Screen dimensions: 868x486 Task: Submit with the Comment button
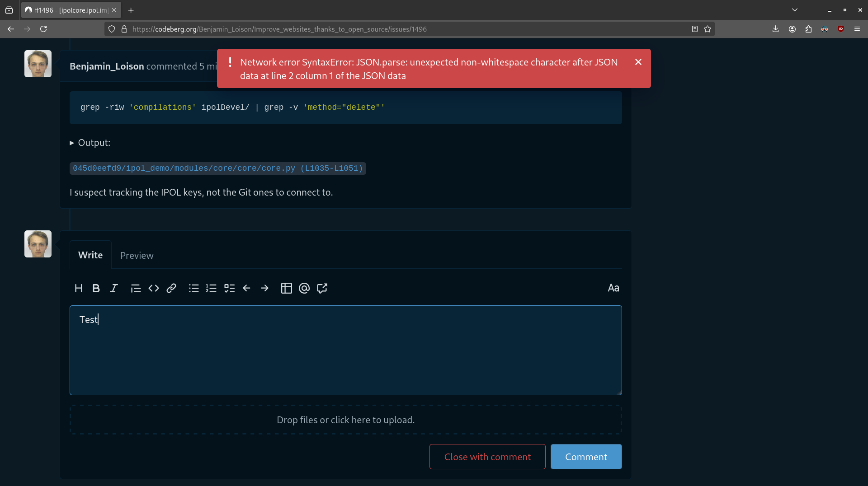(x=586, y=457)
